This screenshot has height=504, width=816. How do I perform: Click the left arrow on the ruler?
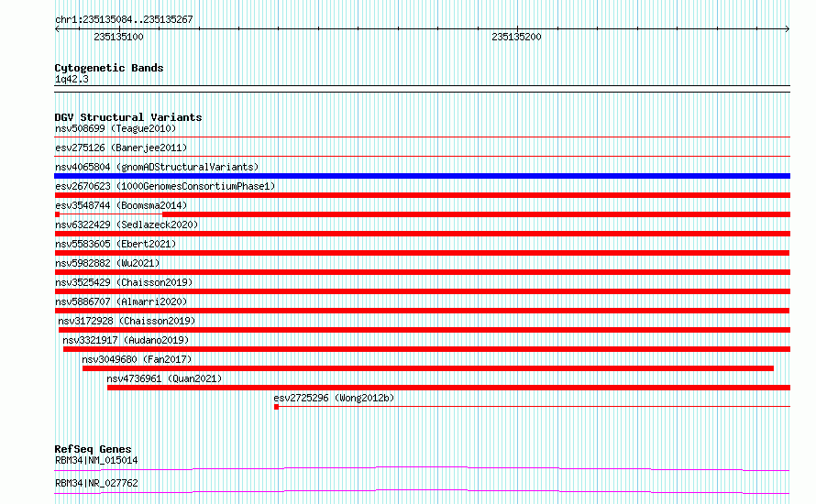tap(57, 29)
